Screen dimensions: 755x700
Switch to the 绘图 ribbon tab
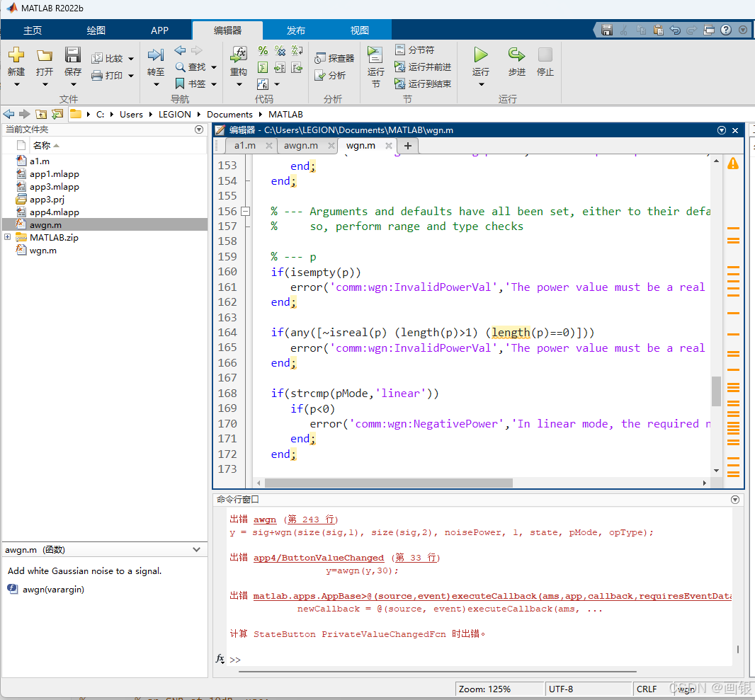point(96,30)
